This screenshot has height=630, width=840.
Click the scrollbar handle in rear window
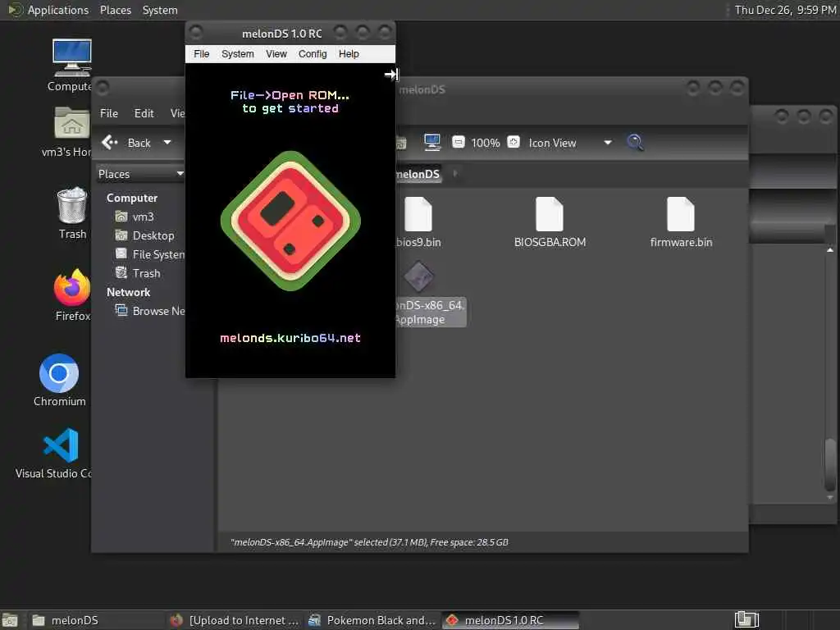[x=830, y=464]
